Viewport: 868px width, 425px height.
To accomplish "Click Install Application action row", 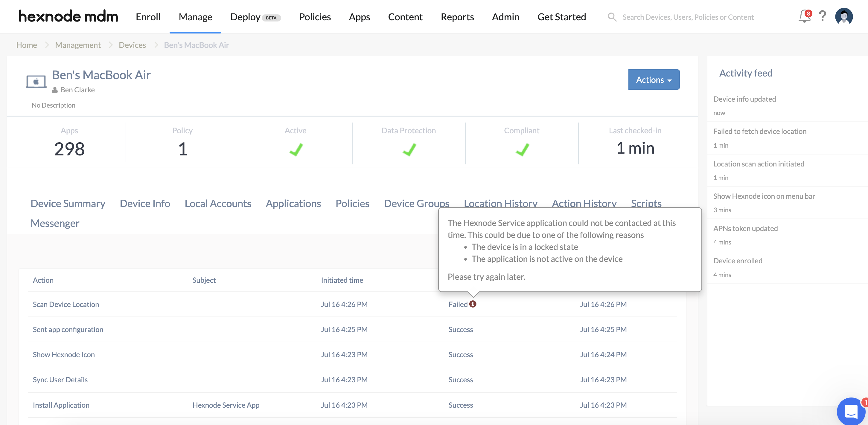I will [x=352, y=405].
